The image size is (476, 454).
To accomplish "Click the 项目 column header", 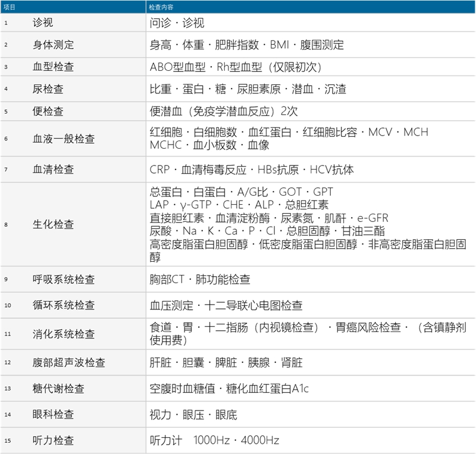I will pos(10,6).
